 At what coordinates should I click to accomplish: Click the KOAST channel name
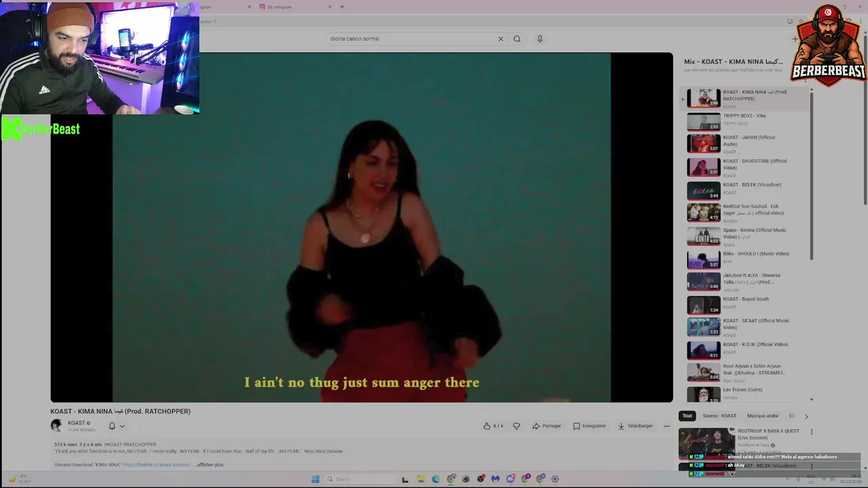click(76, 423)
